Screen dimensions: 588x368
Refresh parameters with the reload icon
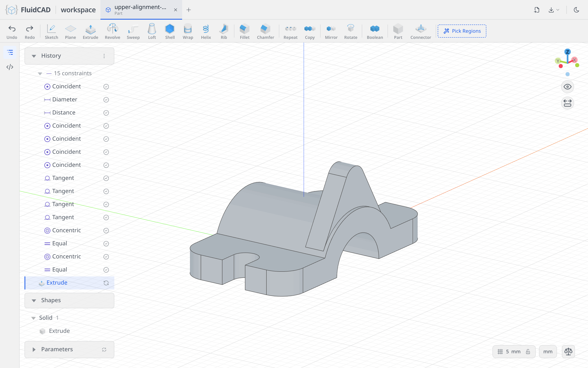[104, 350]
